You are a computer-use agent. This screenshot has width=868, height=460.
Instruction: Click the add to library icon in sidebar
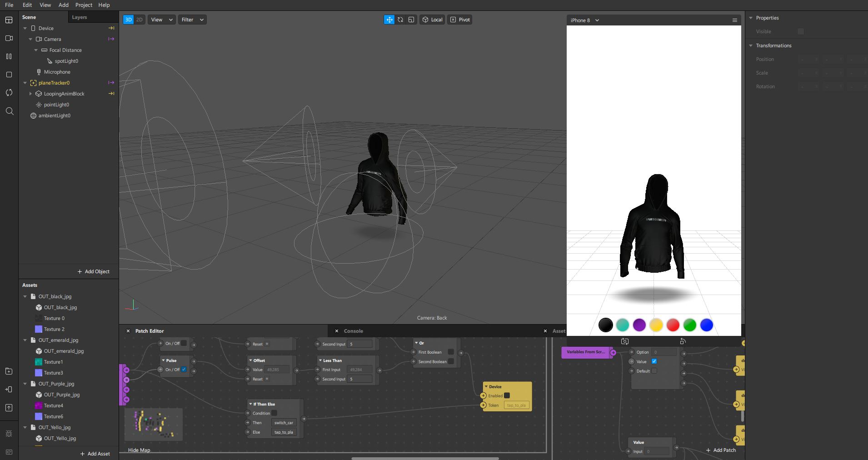9,371
